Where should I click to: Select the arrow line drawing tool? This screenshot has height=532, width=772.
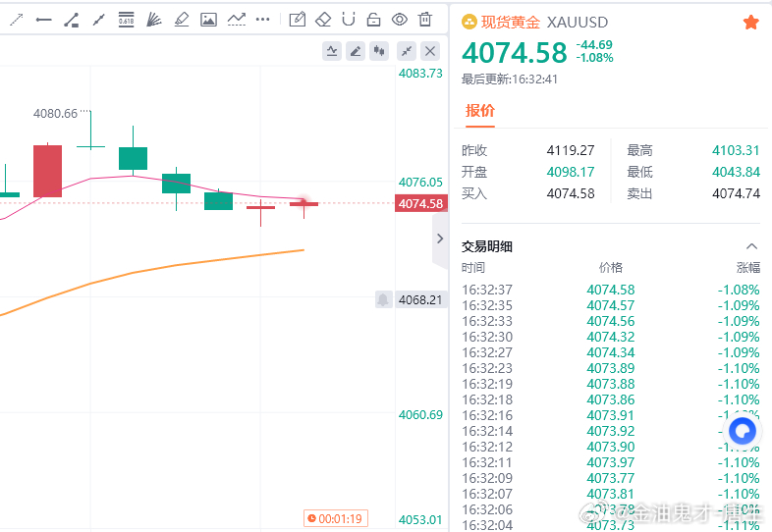point(17,20)
